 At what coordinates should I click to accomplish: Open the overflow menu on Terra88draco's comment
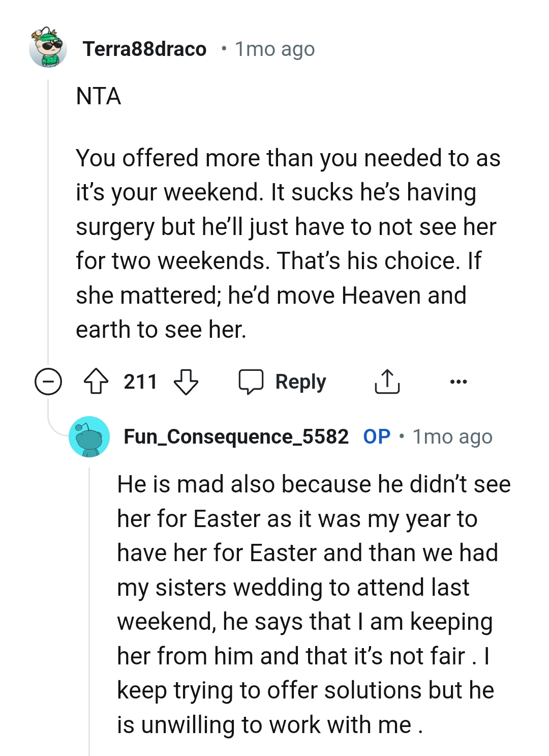coord(459,381)
